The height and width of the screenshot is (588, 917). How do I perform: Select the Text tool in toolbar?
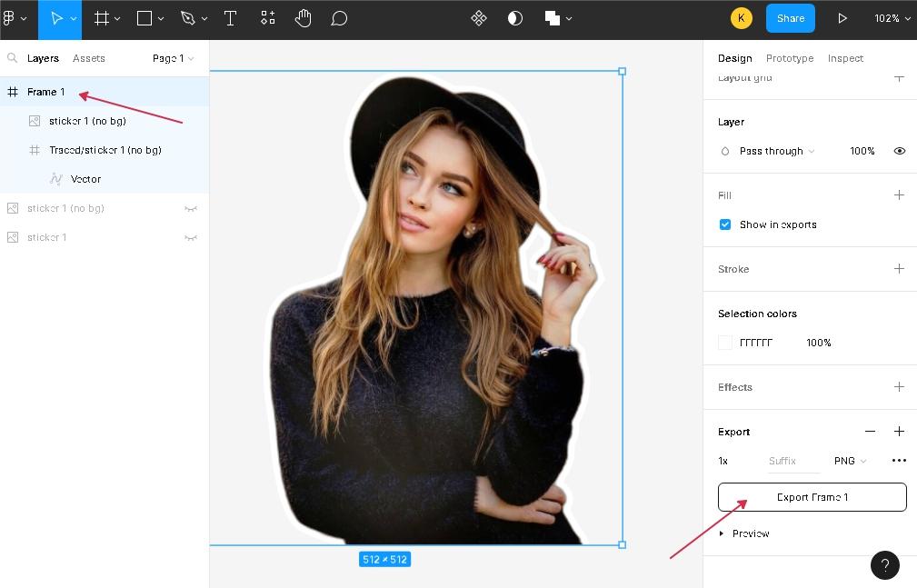point(230,18)
